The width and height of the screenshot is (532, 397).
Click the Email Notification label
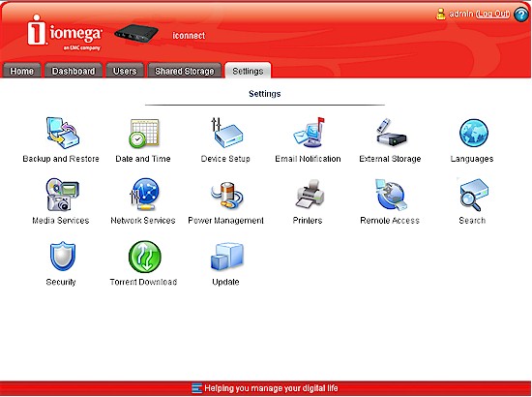tap(308, 159)
